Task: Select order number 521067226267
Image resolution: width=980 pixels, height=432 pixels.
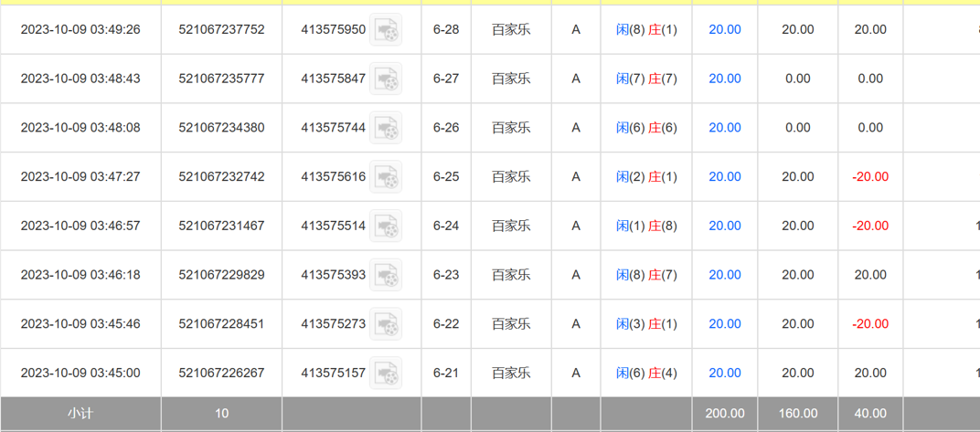Action: tap(221, 373)
